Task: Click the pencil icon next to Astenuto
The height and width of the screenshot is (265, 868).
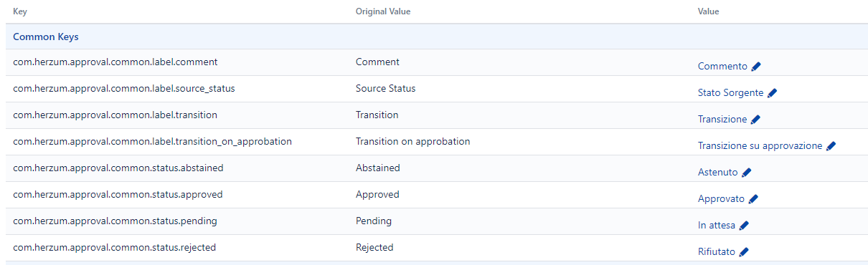Action: [x=746, y=173]
